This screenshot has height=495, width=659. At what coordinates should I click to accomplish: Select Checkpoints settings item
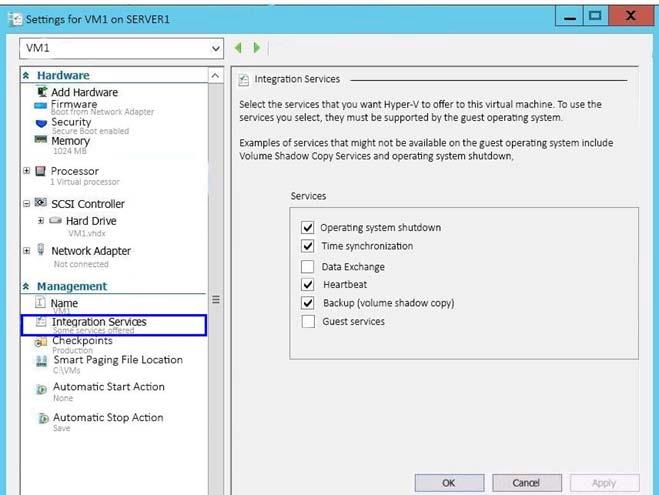pyautogui.click(x=82, y=340)
